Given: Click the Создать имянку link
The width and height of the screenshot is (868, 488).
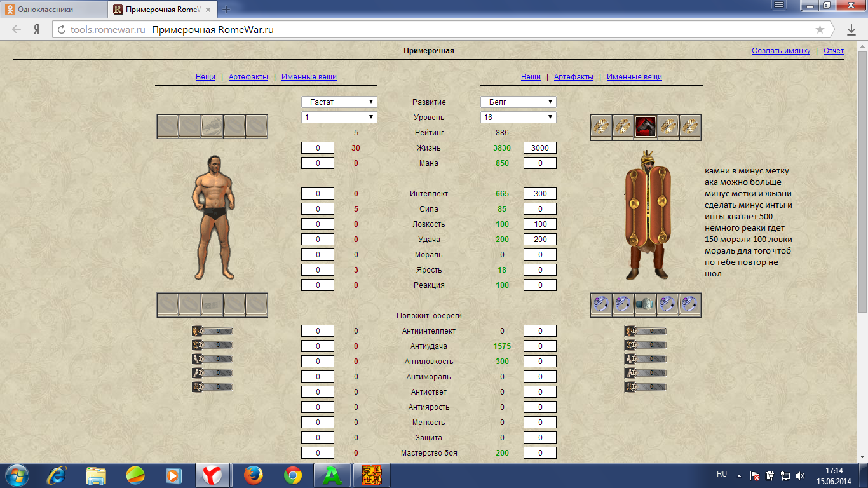Looking at the screenshot, I should (780, 51).
